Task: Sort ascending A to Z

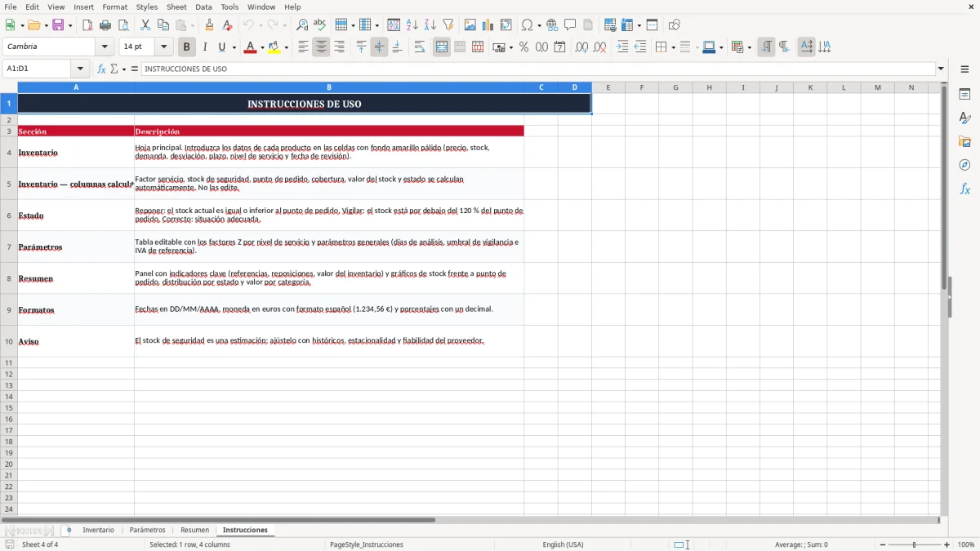Action: click(x=412, y=25)
